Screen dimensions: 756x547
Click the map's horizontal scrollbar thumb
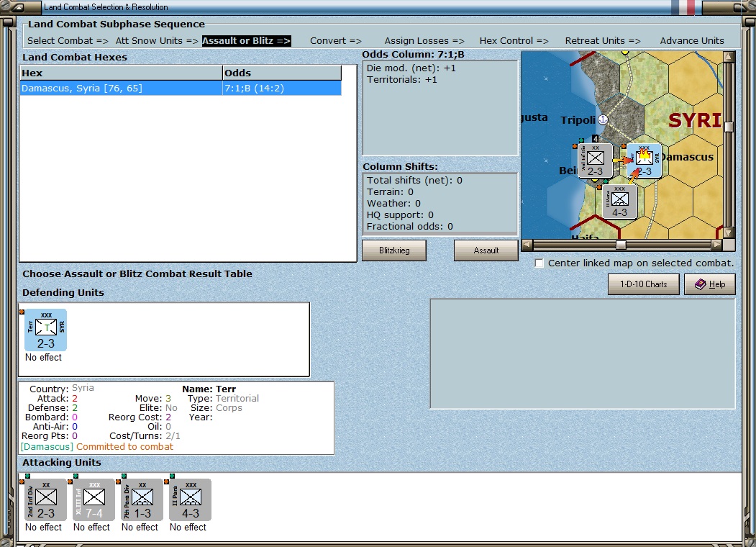tap(621, 245)
